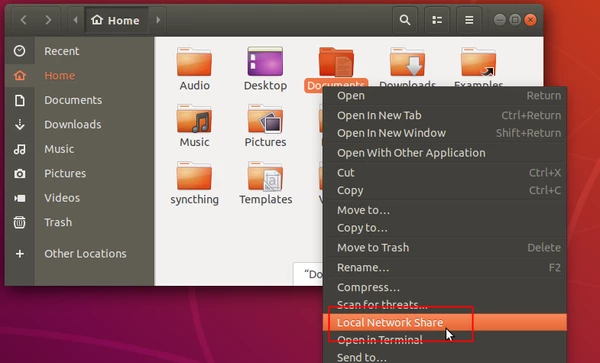The image size is (600, 363).
Task: Click the Videos camcorder icon in sidebar
Action: (20, 198)
